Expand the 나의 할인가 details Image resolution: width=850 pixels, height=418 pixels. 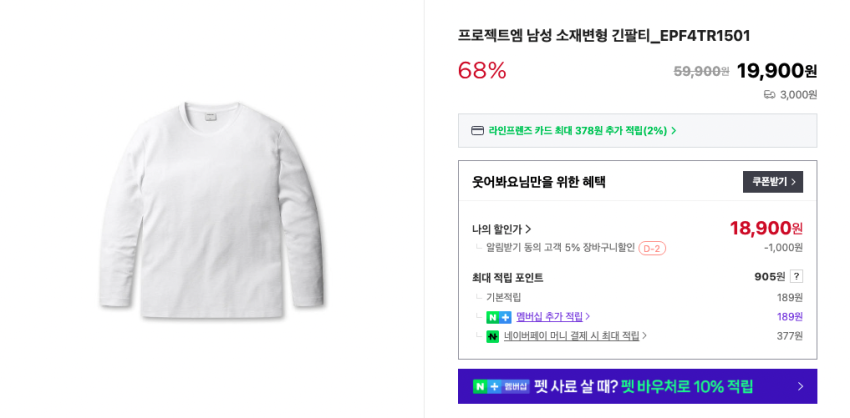click(502, 229)
